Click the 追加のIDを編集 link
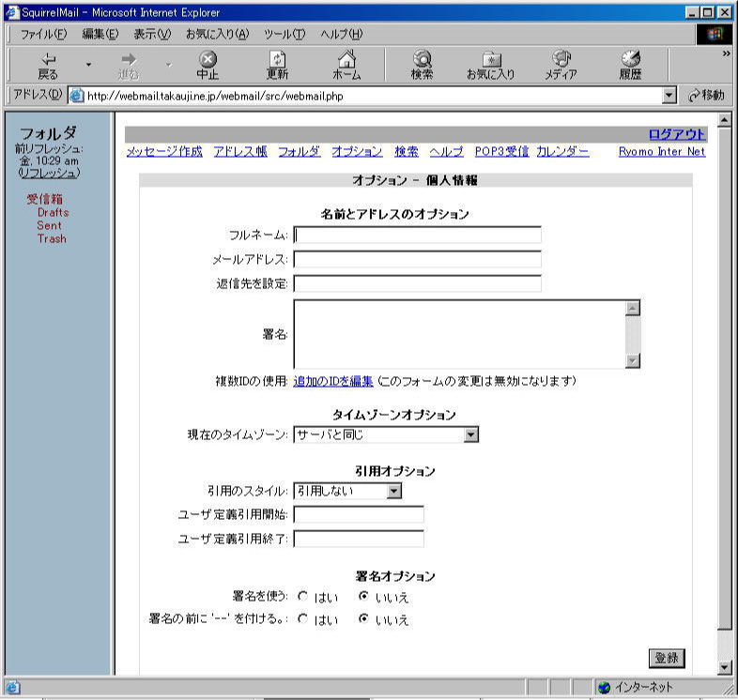This screenshot has height=700, width=738. click(x=333, y=381)
